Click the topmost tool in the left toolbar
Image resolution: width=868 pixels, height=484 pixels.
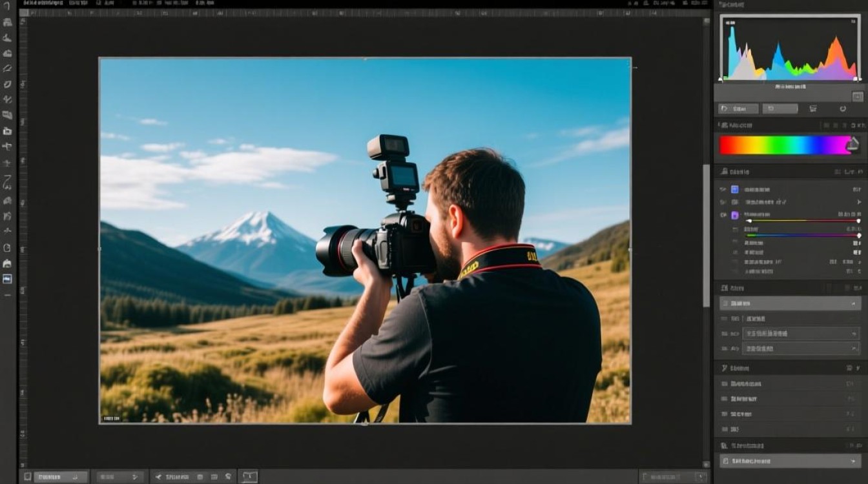pos(7,6)
